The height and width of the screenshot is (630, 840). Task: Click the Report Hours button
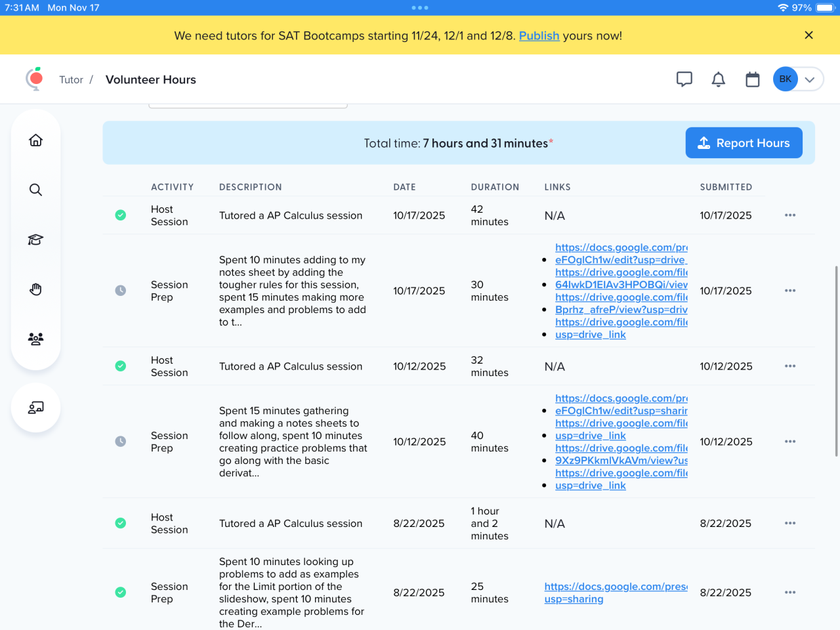[x=744, y=143]
